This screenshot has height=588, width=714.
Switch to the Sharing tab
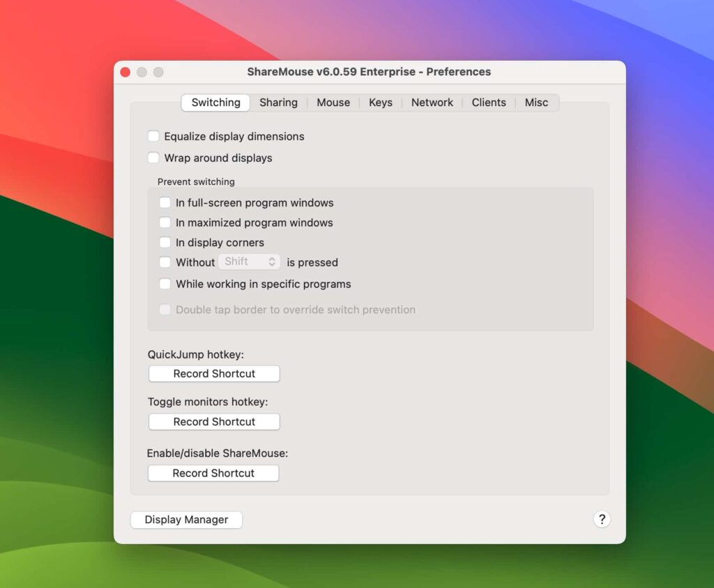tap(278, 102)
